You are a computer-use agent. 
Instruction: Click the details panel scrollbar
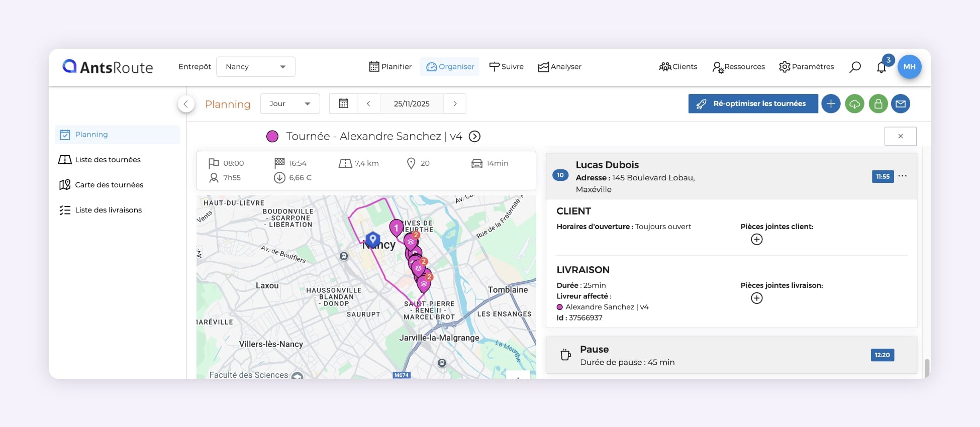tap(927, 368)
